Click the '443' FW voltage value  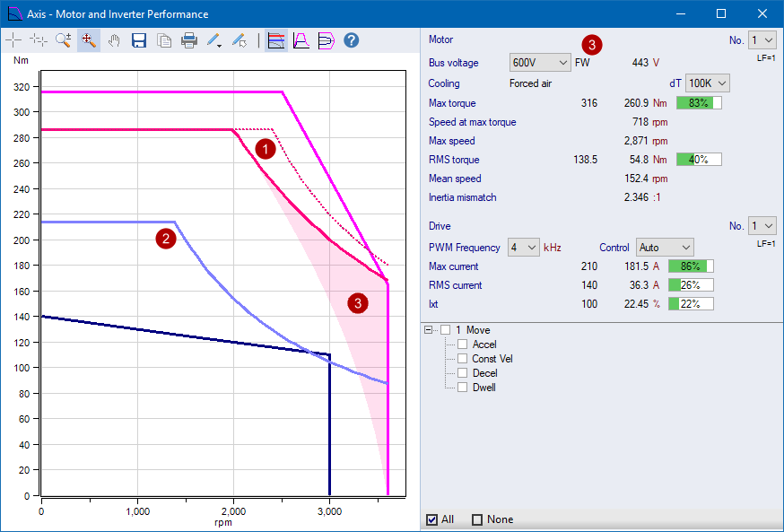[x=640, y=63]
